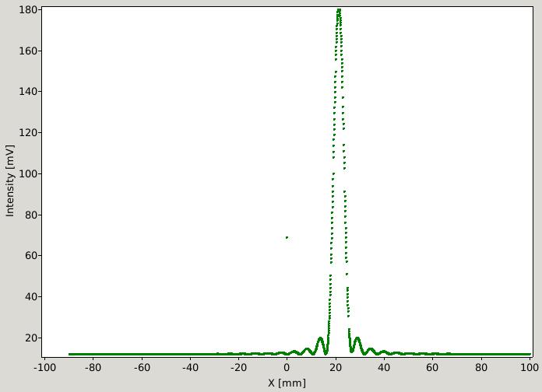Viewport: 542px width, 392px height.
Task: Click the top of the main intensity peak
Action: tap(339, 10)
